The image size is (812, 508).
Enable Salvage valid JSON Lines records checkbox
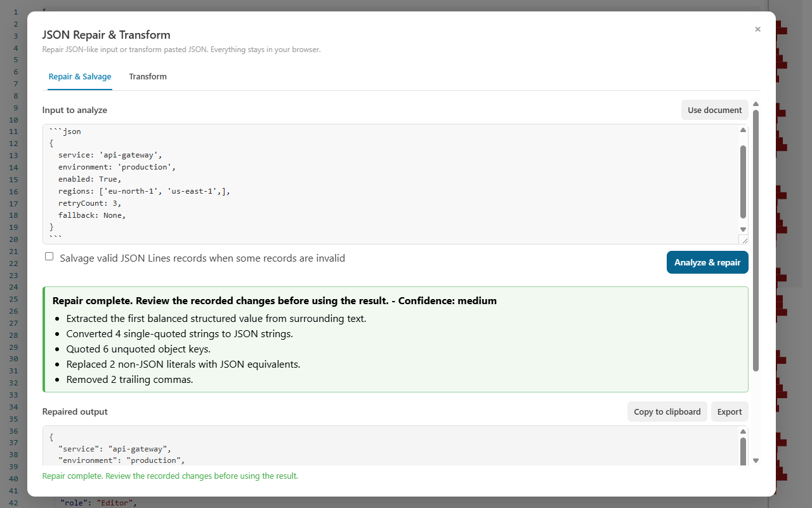(49, 257)
